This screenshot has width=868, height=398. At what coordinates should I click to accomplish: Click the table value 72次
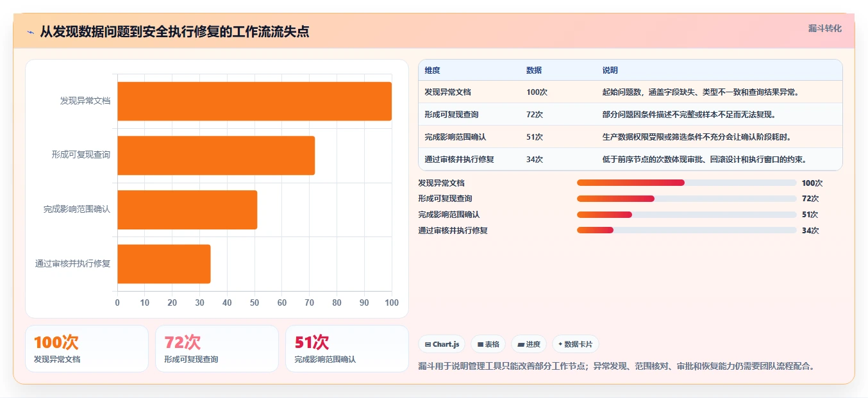[535, 115]
